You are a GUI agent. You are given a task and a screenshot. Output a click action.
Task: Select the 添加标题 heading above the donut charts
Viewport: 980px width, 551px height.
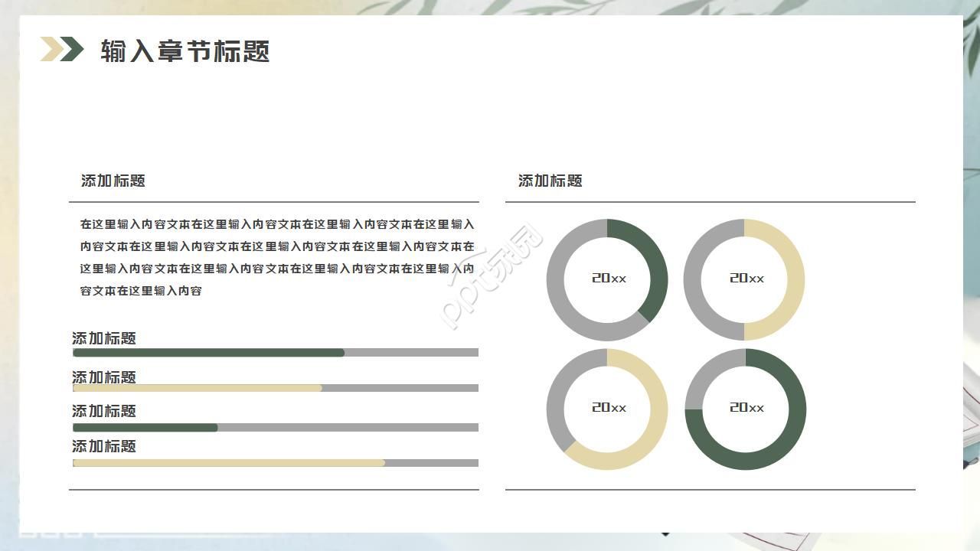pos(550,181)
